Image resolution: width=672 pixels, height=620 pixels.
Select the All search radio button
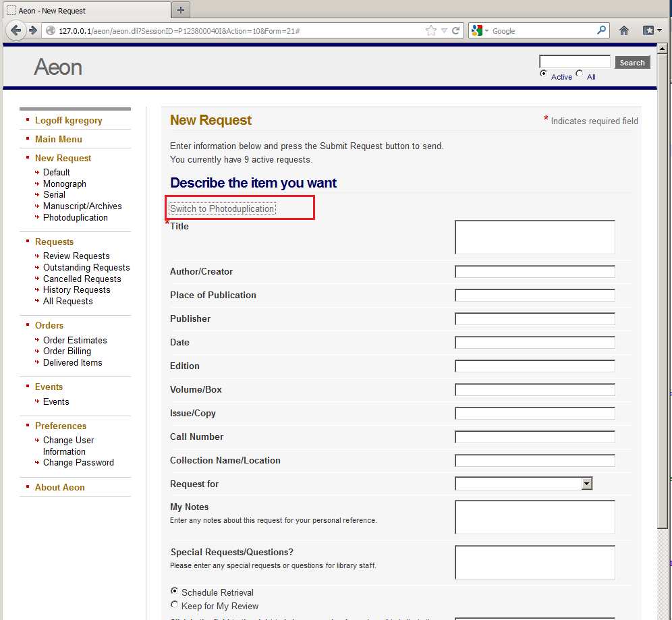(x=580, y=74)
